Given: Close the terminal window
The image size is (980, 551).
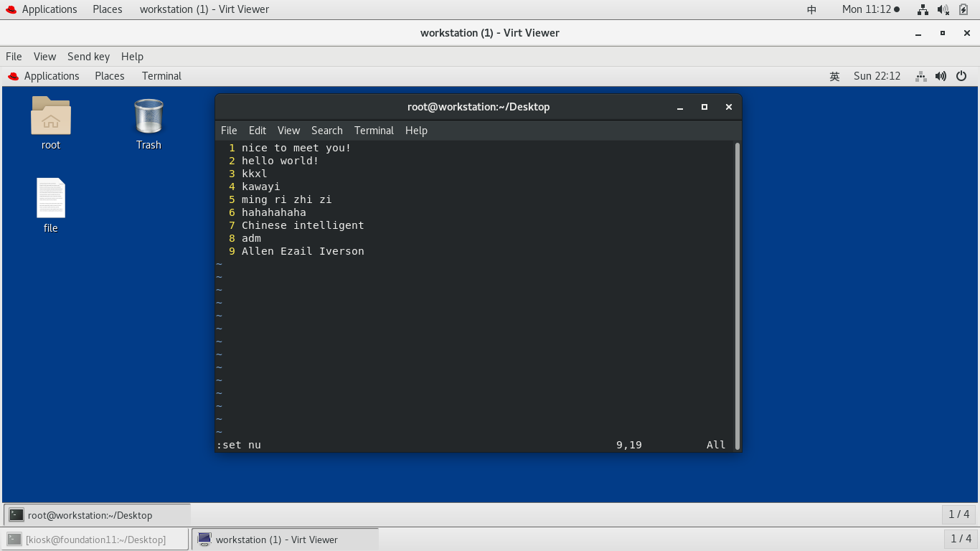Looking at the screenshot, I should click(729, 107).
